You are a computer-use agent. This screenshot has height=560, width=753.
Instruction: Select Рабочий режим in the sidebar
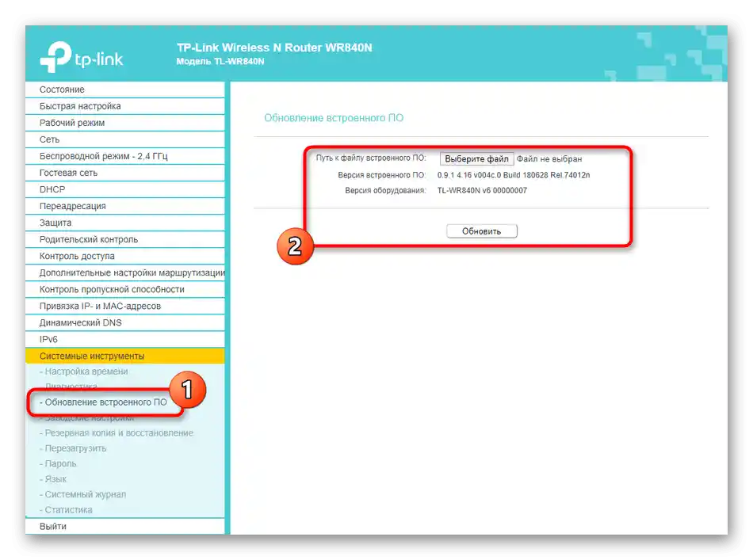[x=125, y=123]
